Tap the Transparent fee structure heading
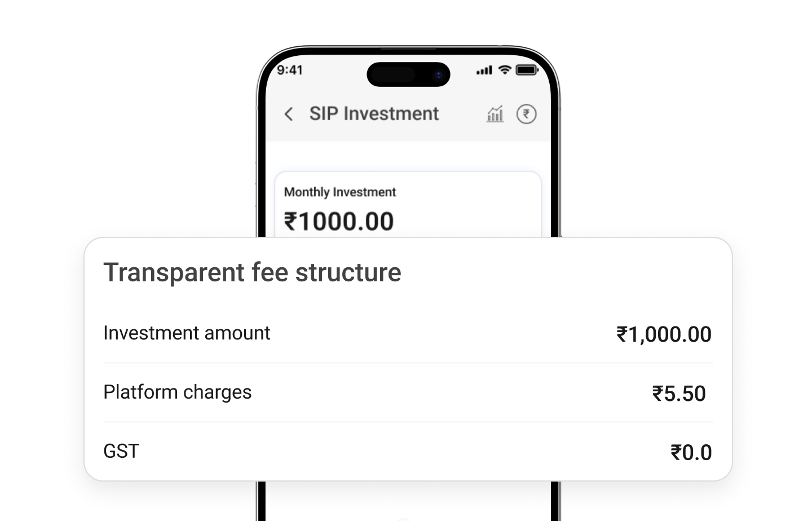Image resolution: width=812 pixels, height=521 pixels. (251, 272)
